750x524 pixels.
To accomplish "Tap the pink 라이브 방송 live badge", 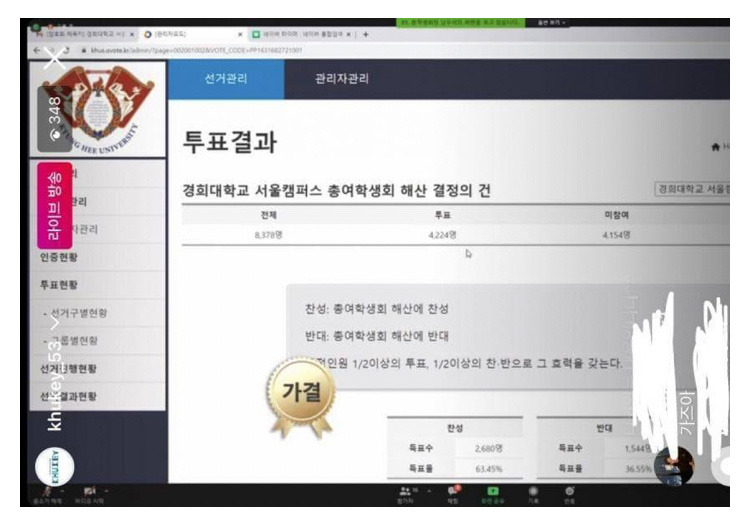I will click(55, 206).
